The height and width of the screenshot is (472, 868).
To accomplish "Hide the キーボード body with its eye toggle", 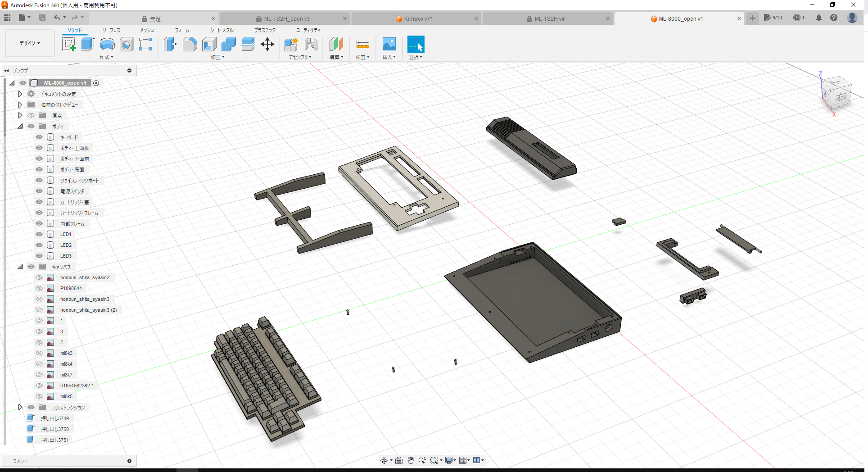I will [39, 137].
